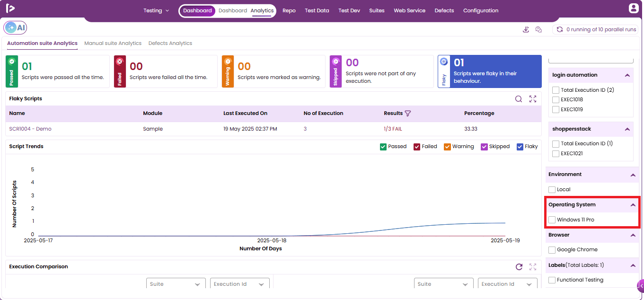Collapse the login automation section

[x=627, y=75]
